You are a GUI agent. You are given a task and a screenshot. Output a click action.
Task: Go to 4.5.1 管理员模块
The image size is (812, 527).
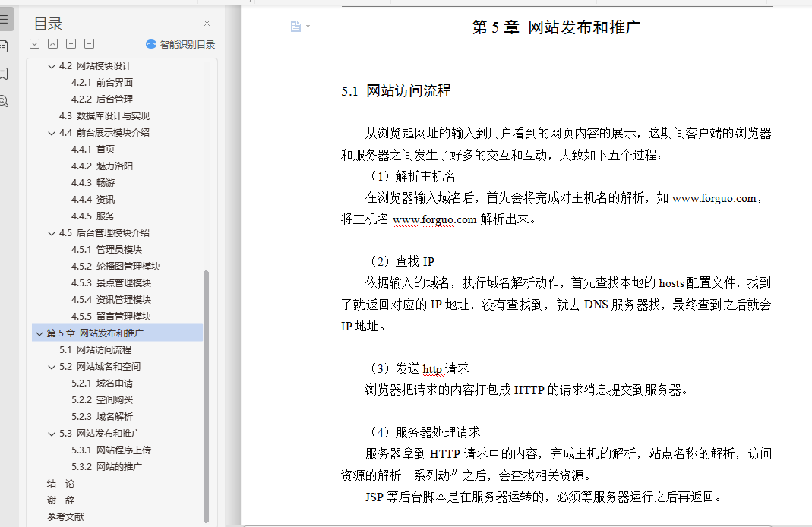click(106, 250)
